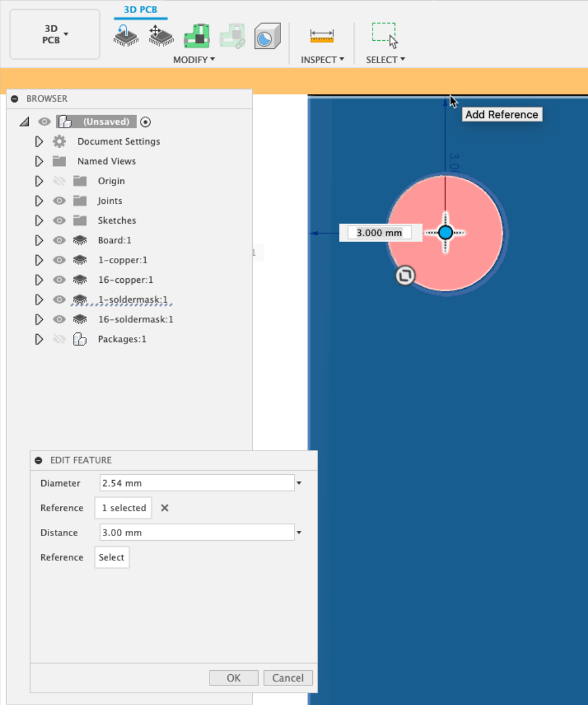Click the Document Settings gear icon
The image size is (588, 705).
[x=60, y=141]
